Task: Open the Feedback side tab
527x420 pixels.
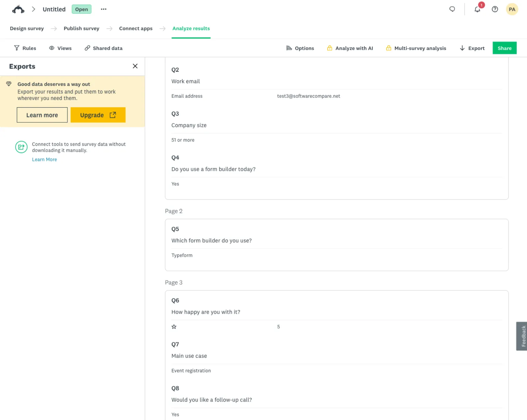Action: [x=522, y=336]
